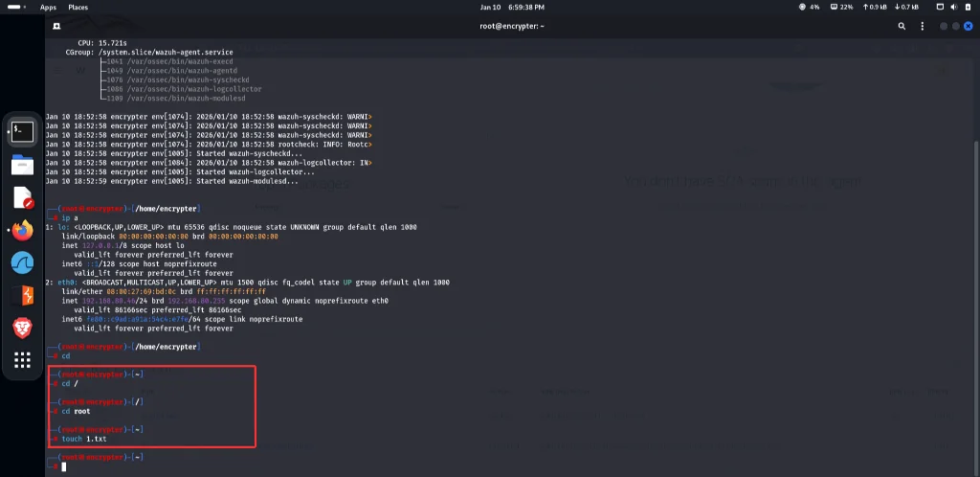Click the battery power icon
The height and width of the screenshot is (477, 980).
[969, 7]
